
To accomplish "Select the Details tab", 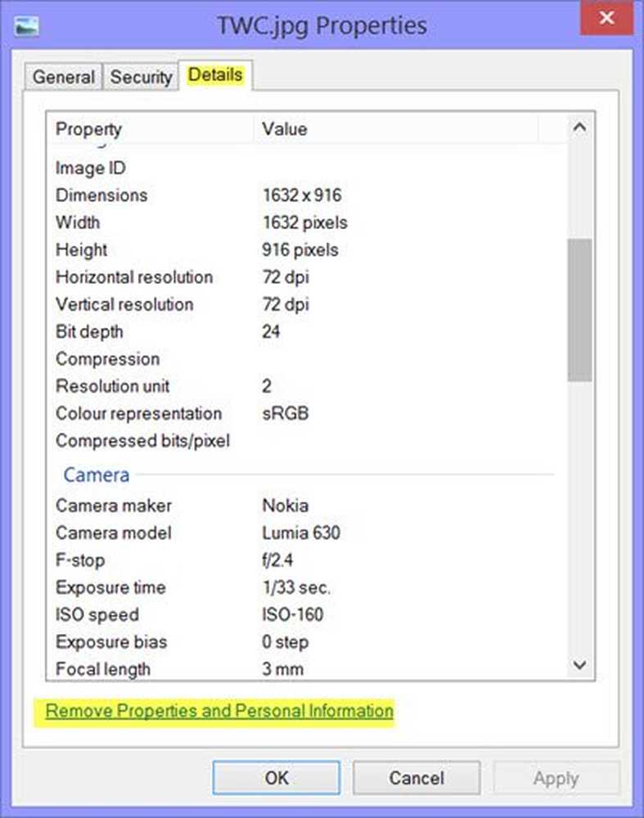I will [215, 75].
